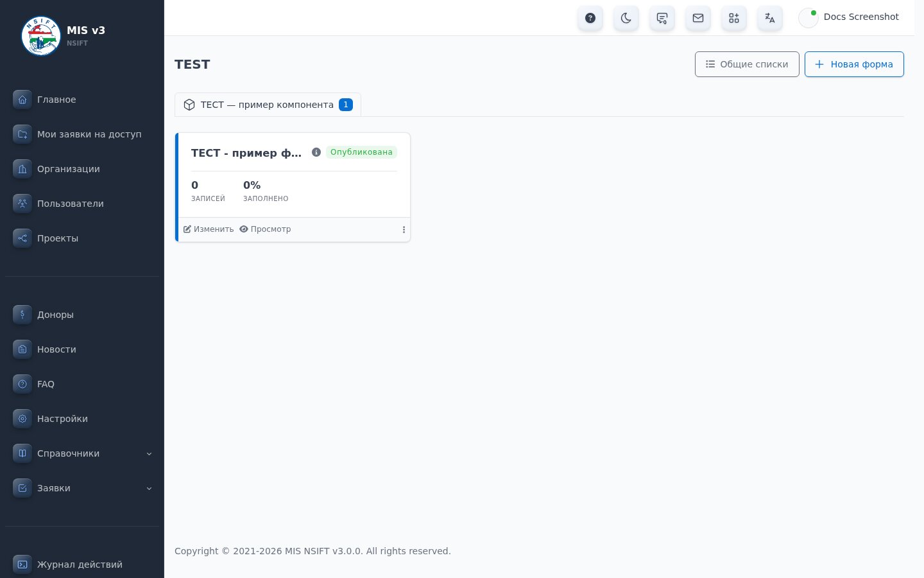
Task: Click the Доноры dollar icon
Action: 22,315
